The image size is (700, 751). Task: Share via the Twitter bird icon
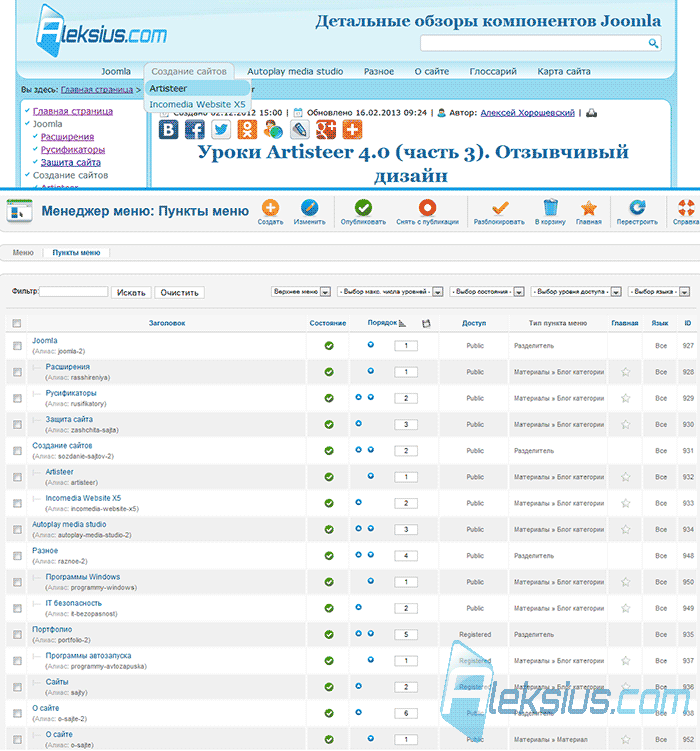click(x=221, y=129)
